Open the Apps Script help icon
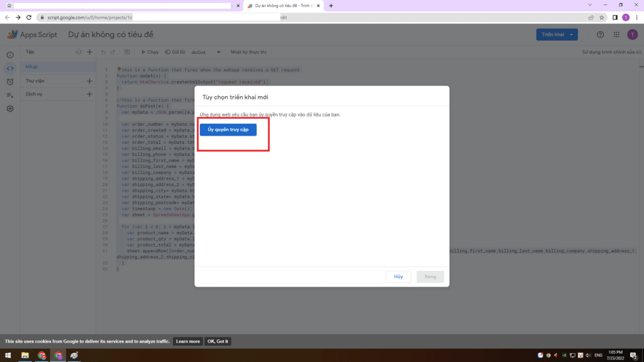Image resolution: width=644 pixels, height=362 pixels. [600, 35]
